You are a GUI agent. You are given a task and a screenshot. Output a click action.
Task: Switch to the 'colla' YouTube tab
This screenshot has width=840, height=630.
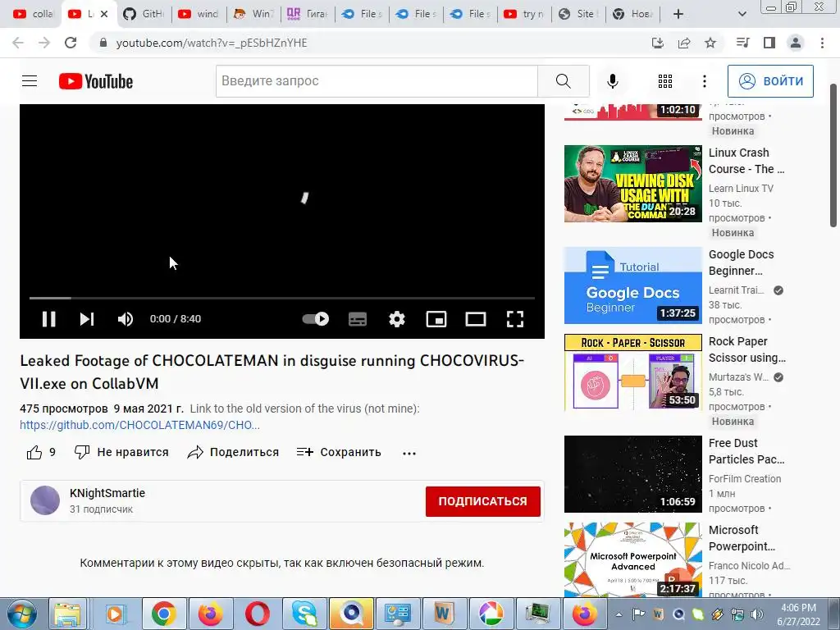tap(34, 14)
